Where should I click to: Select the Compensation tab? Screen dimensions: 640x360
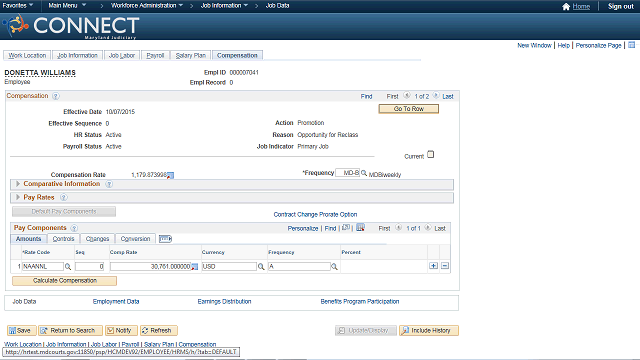click(237, 56)
